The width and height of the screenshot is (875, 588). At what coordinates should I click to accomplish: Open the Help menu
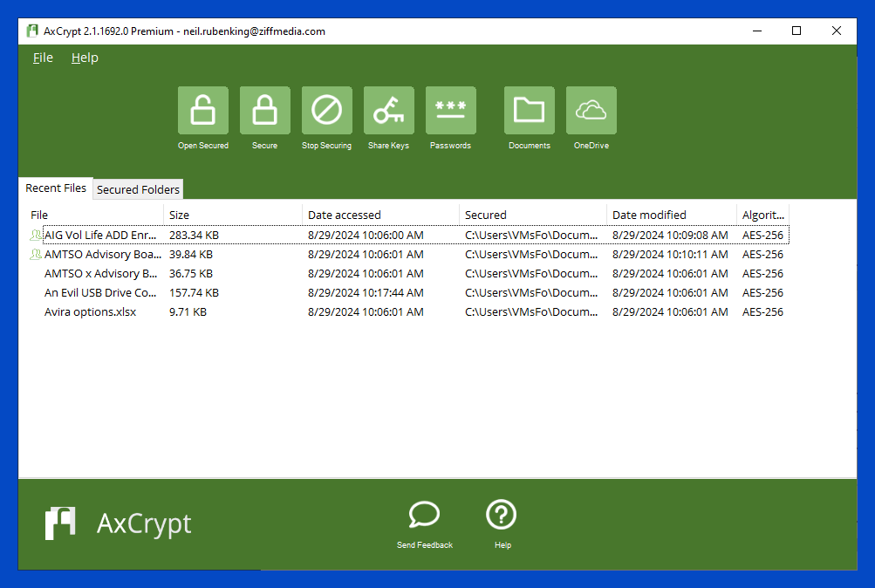(x=85, y=58)
